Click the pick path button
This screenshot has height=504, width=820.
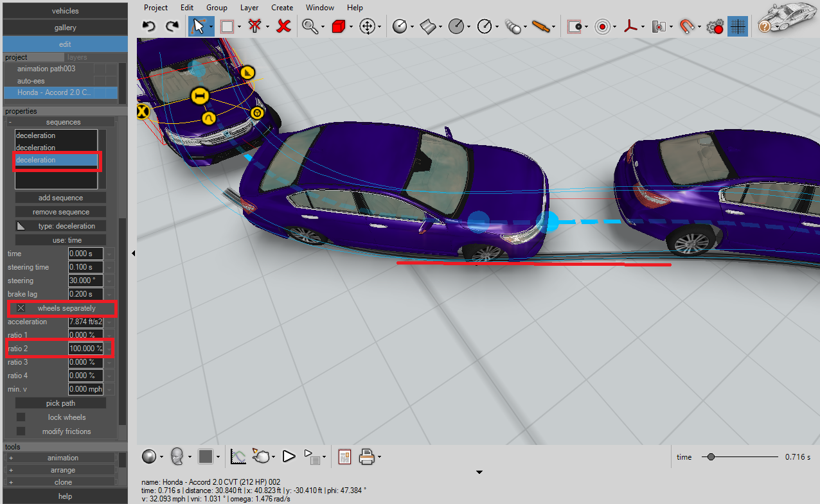click(x=60, y=403)
